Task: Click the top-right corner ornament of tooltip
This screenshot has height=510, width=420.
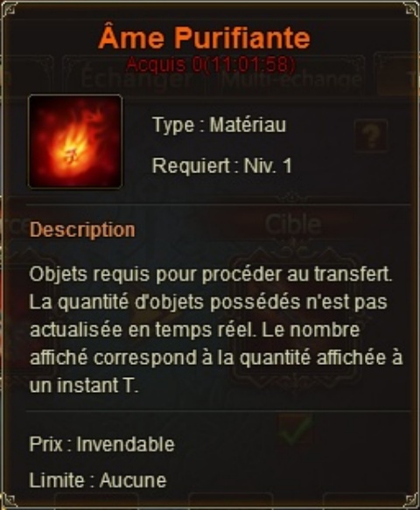Action: click(412, 9)
